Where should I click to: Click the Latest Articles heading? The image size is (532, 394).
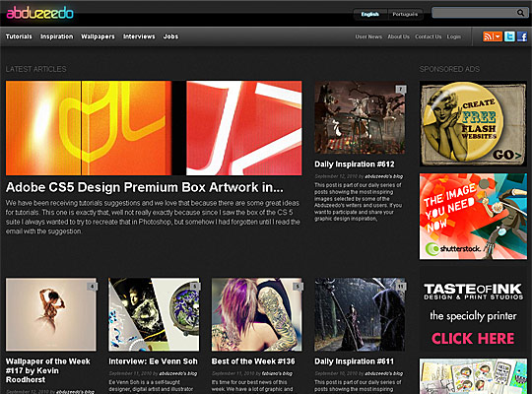coord(36,69)
